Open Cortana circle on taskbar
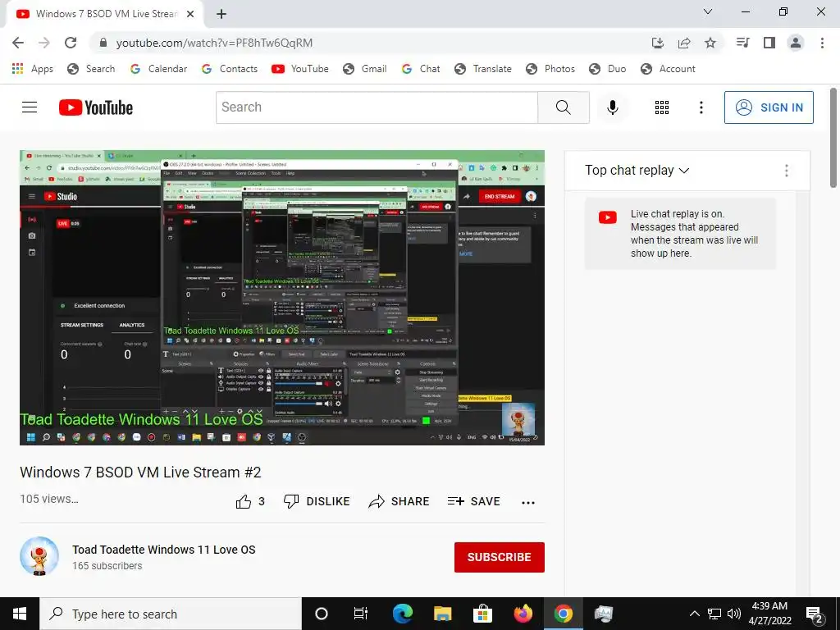Image resolution: width=840 pixels, height=630 pixels. pos(321,614)
